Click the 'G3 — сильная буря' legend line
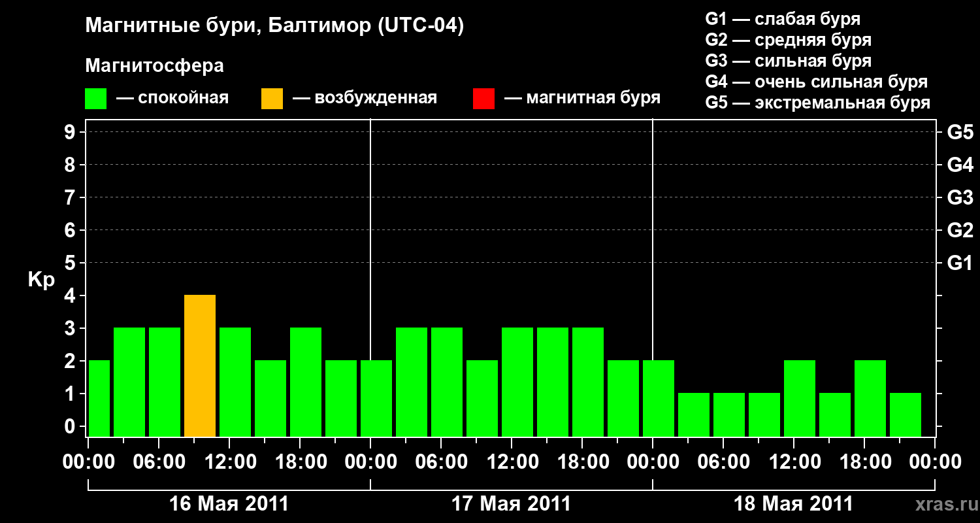The width and height of the screenshot is (980, 523). coord(789,61)
